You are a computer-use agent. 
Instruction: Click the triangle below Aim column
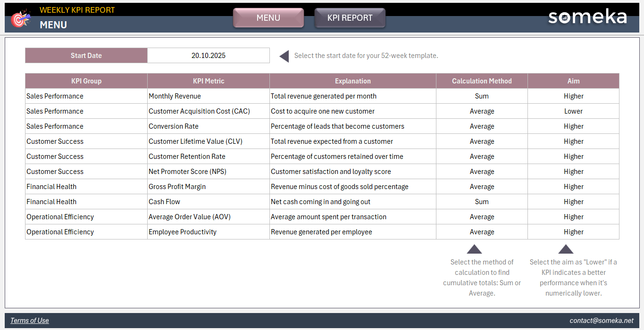(566, 249)
